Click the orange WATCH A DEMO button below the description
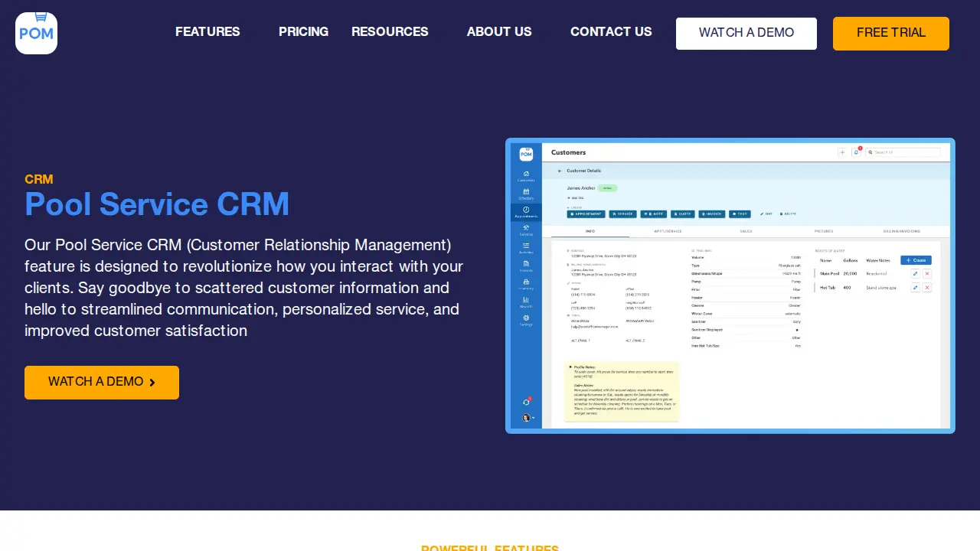Screen dimensions: 980x551 (102, 383)
